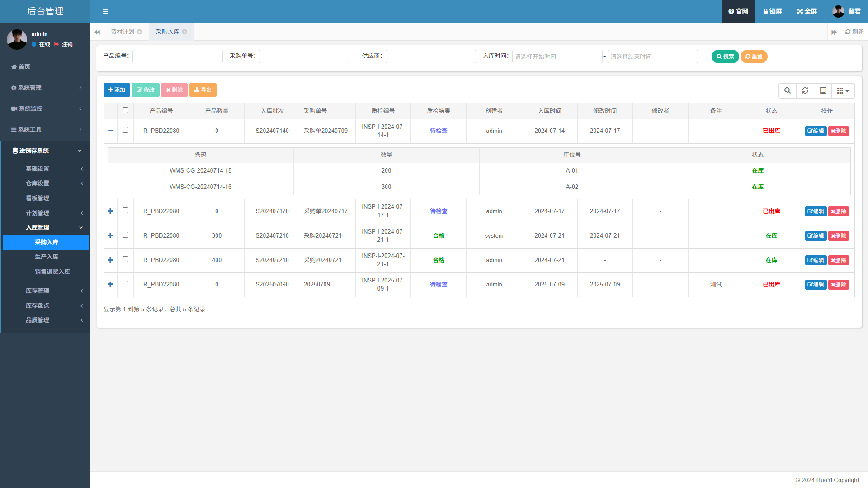Screen dimensions: 868x488
Task: Open the 留君 user avatar menu
Action: point(846,11)
